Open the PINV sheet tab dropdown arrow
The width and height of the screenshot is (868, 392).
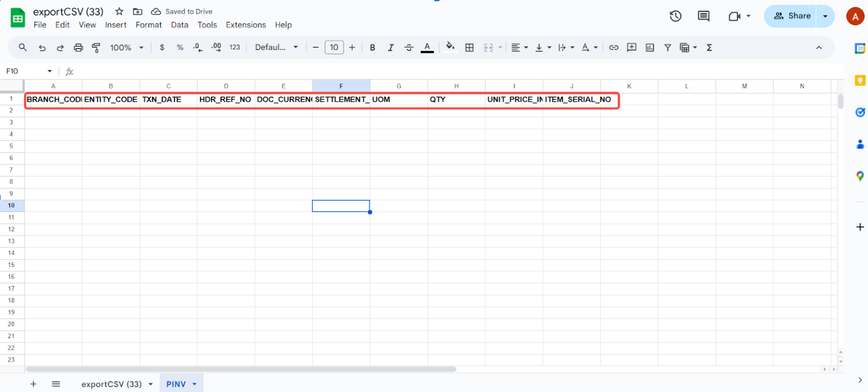(x=194, y=384)
